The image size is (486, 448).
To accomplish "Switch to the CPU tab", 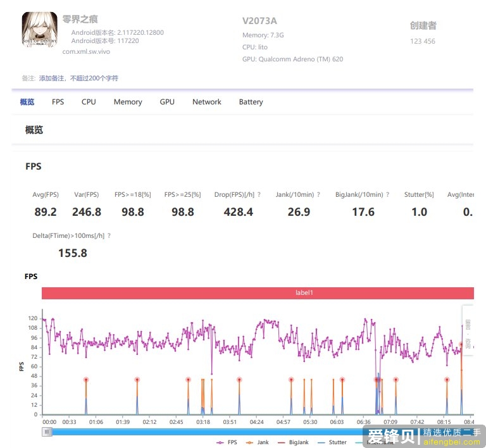I will (x=89, y=102).
